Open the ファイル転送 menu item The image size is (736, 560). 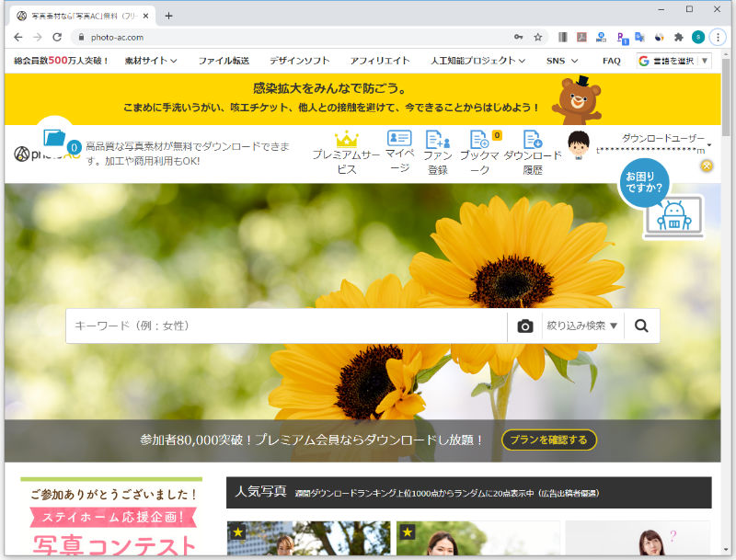[x=224, y=61]
